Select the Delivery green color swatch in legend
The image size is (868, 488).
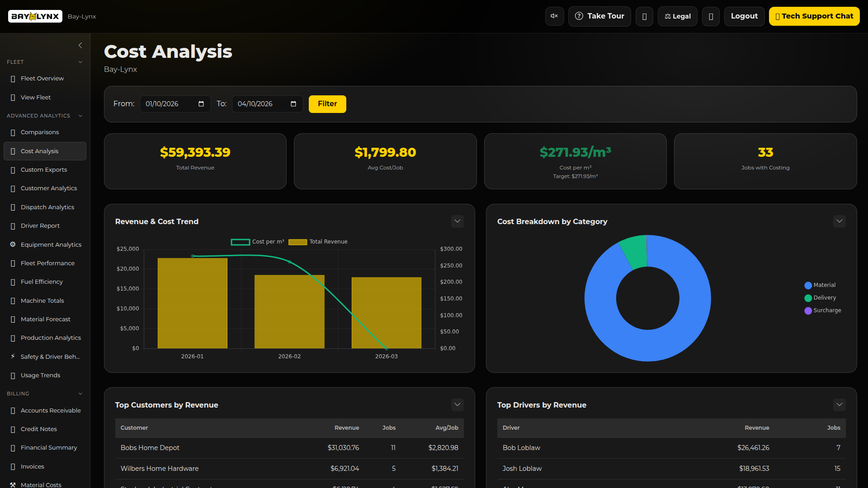[x=807, y=298]
